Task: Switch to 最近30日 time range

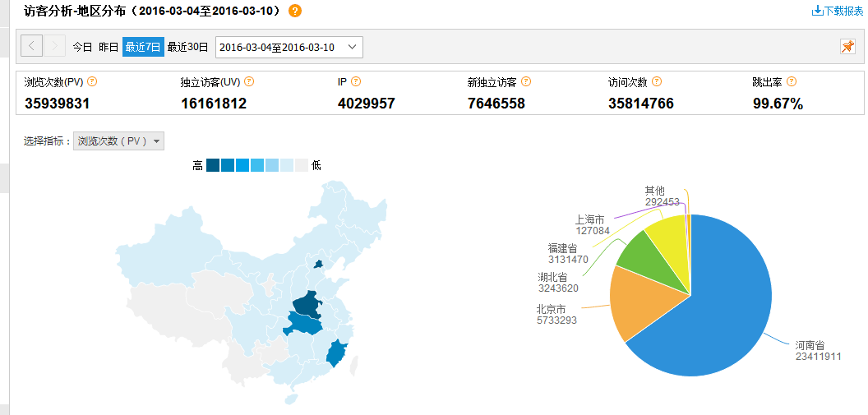Action: click(x=187, y=47)
